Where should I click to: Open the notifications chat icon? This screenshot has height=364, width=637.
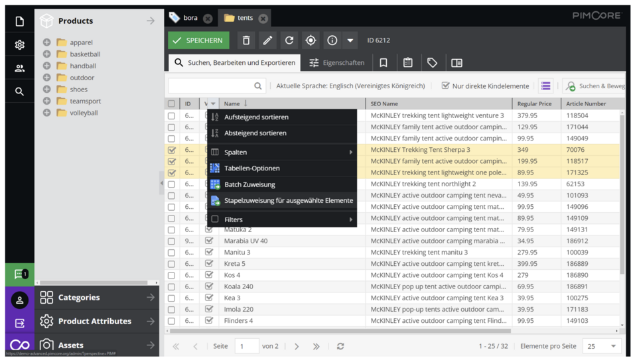(x=20, y=274)
